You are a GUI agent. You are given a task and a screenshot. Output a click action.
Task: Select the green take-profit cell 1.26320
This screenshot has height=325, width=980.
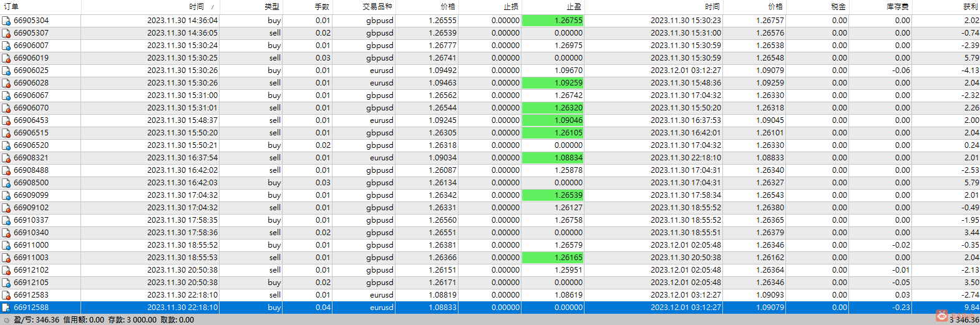coord(553,108)
